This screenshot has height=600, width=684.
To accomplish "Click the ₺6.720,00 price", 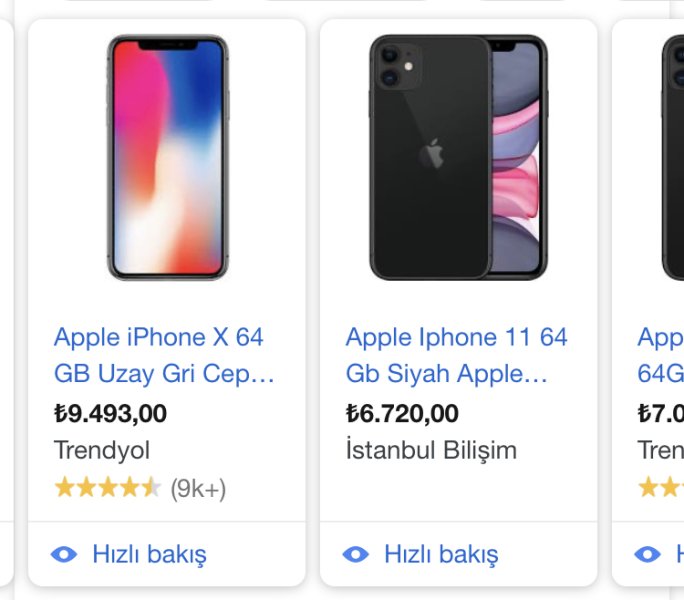I will click(x=402, y=413).
